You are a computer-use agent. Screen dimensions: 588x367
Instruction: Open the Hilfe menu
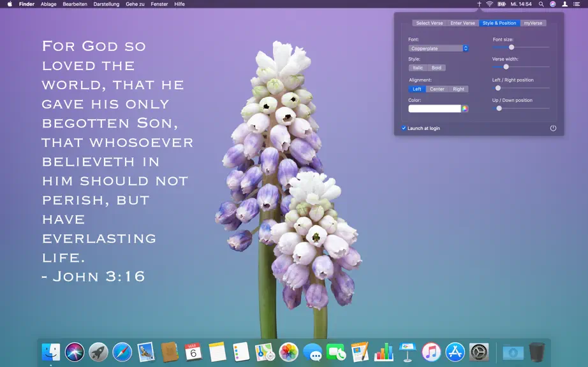[179, 4]
